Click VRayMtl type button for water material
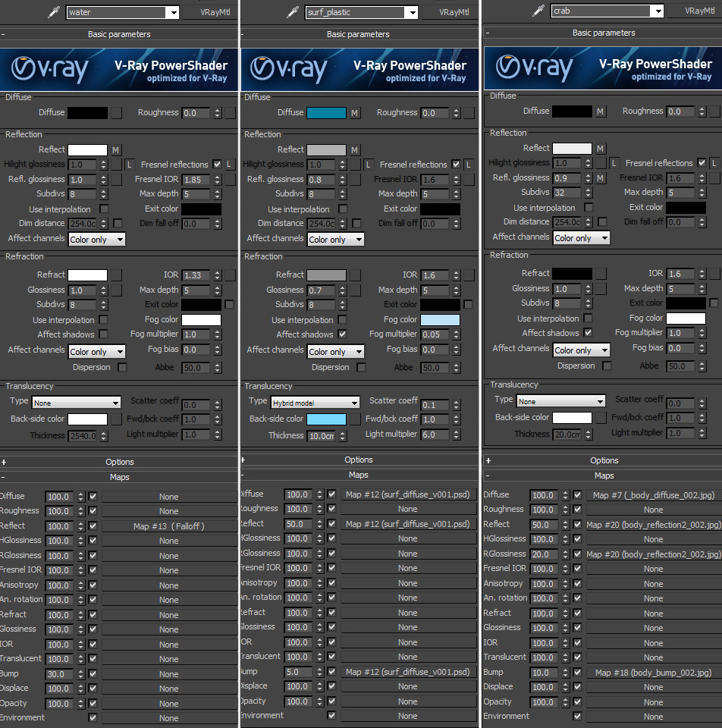 coord(212,12)
